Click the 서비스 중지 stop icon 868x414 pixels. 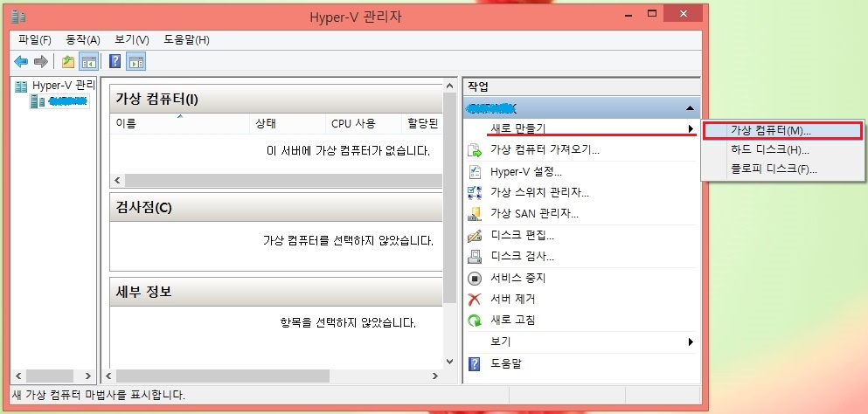(x=475, y=278)
